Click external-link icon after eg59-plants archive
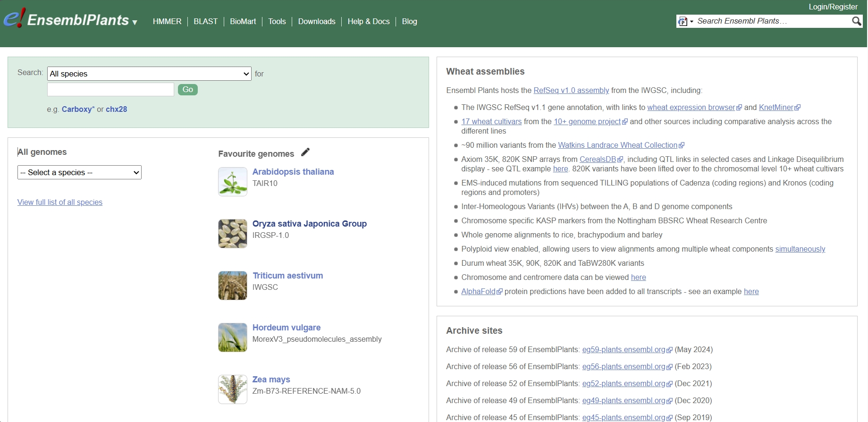The image size is (868, 422). [669, 350]
